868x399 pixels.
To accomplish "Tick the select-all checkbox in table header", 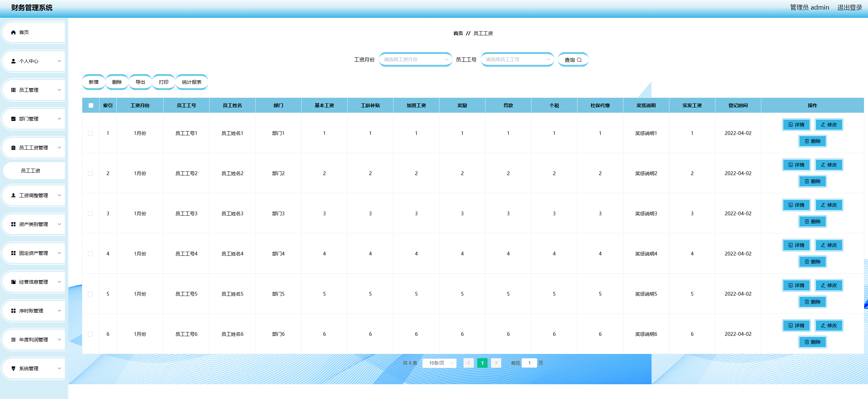I will click(91, 105).
